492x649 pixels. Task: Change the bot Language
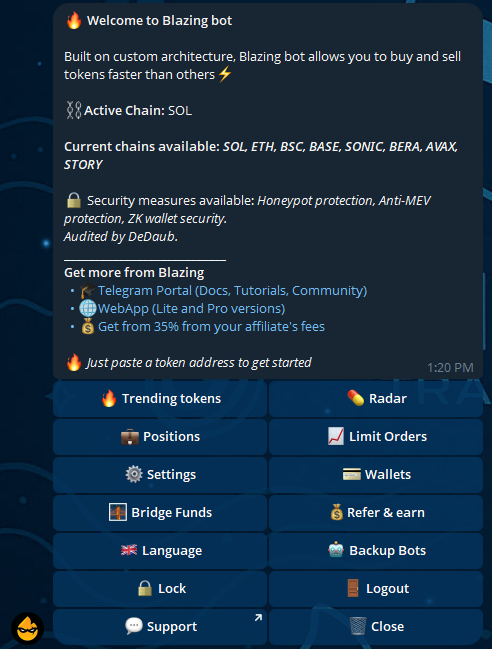(x=160, y=551)
